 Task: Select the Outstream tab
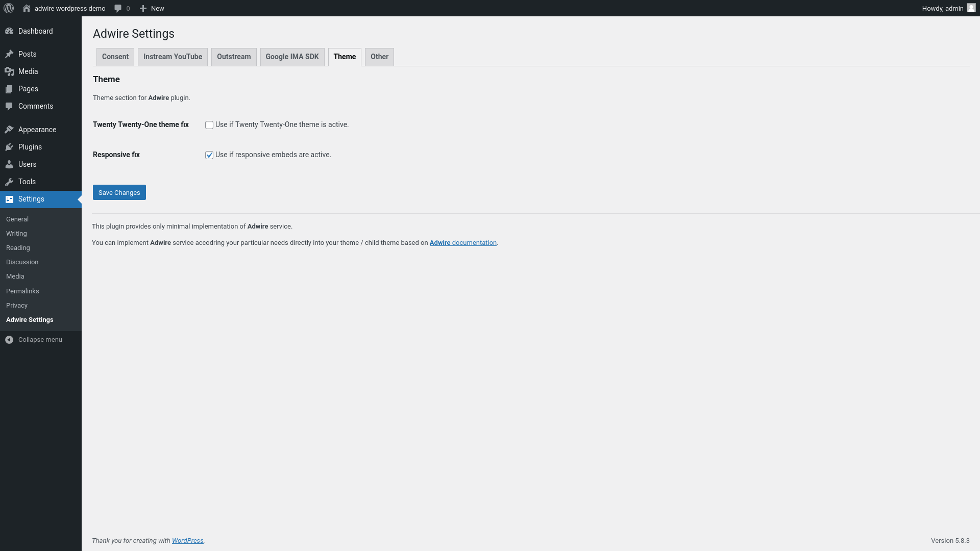(234, 57)
